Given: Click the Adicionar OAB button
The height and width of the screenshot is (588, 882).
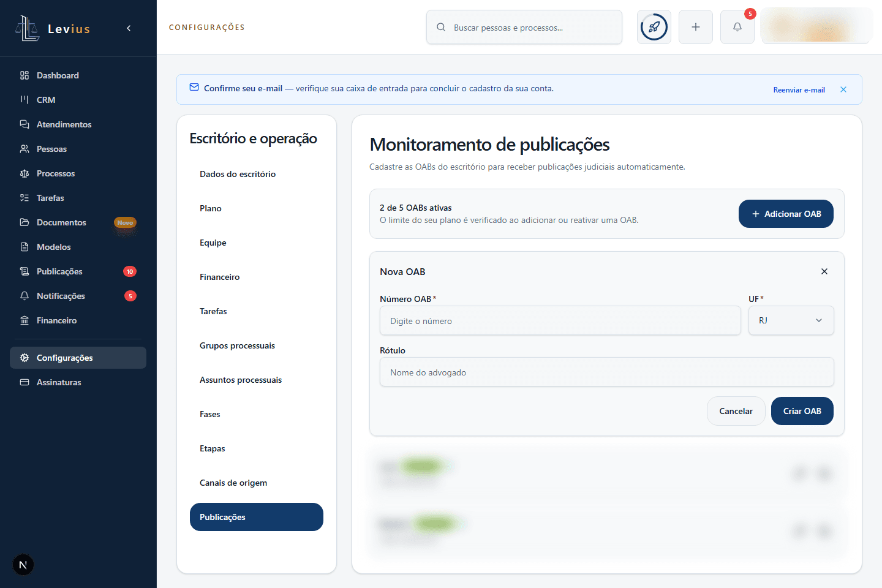Looking at the screenshot, I should pos(786,214).
